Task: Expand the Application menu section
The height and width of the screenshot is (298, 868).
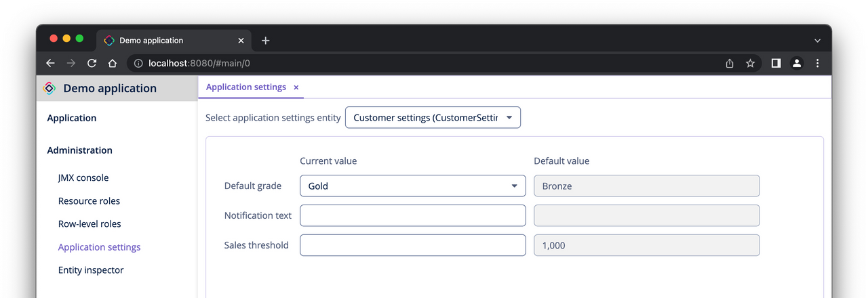Action: [72, 118]
